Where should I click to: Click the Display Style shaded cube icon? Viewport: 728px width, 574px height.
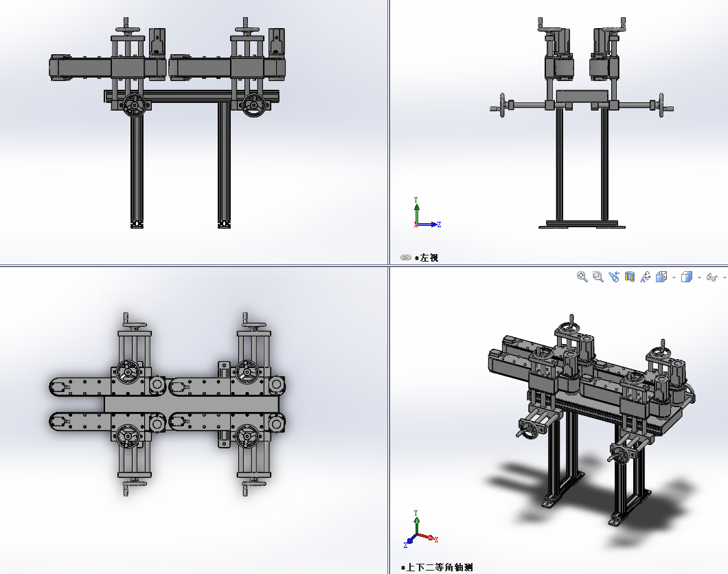tap(687, 277)
